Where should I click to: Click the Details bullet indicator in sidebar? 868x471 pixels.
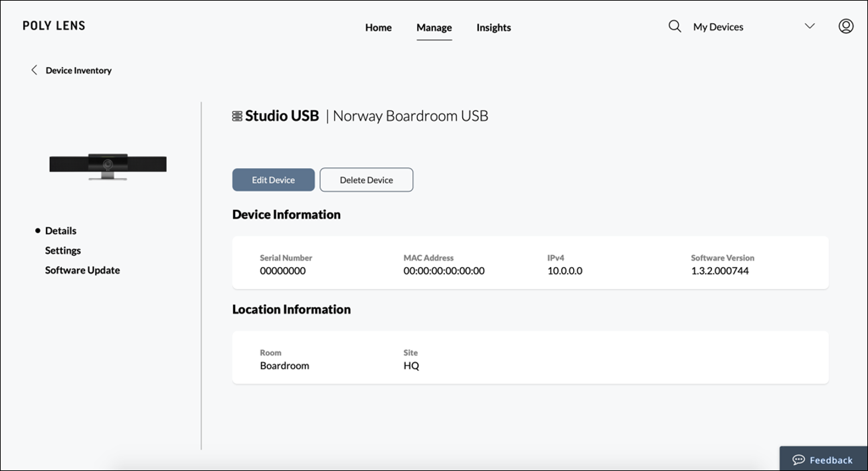[x=37, y=231]
